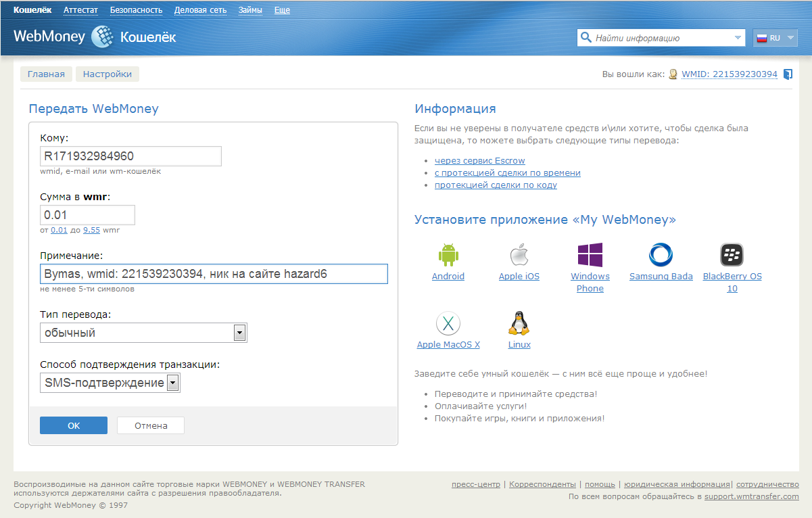
Task: Click the Отмена cancel button
Action: click(150, 425)
